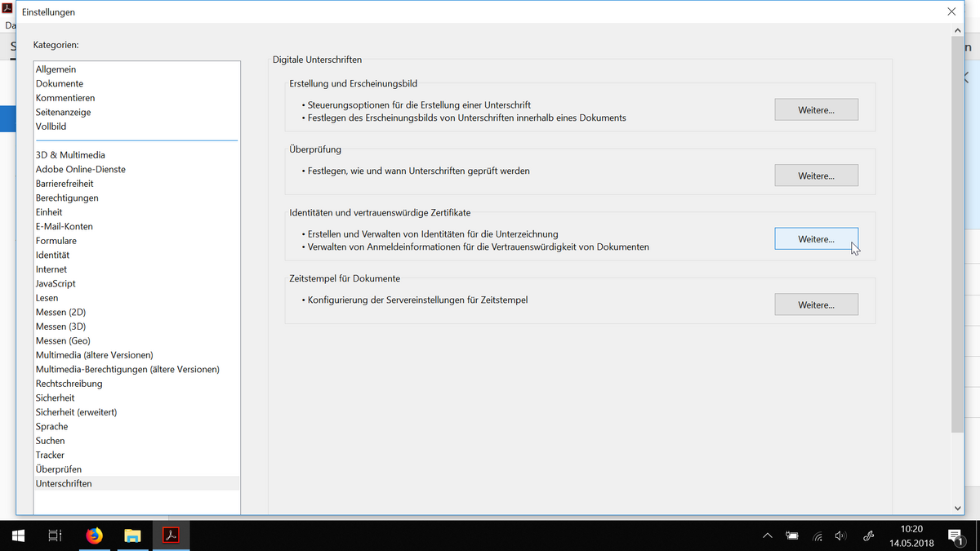Viewport: 980px width, 551px height.
Task: Click Weitere for Zeitstempel für Dokumente
Action: [x=816, y=304]
